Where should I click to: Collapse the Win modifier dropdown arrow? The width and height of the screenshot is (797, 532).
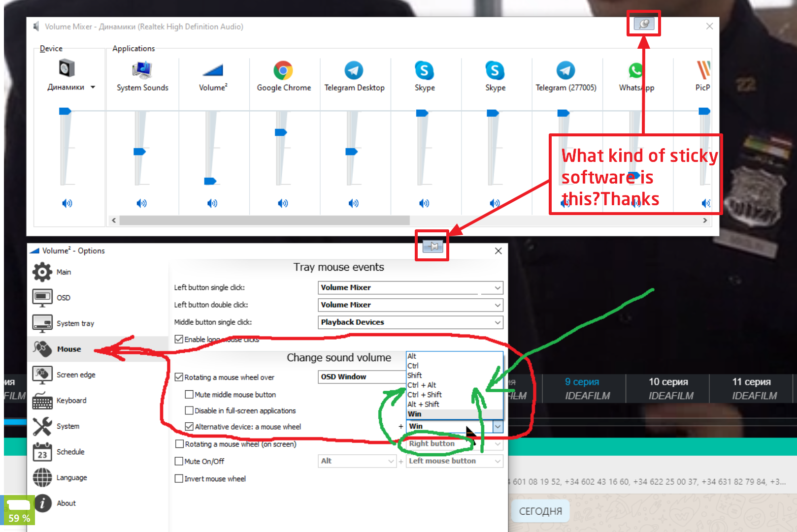498,426
